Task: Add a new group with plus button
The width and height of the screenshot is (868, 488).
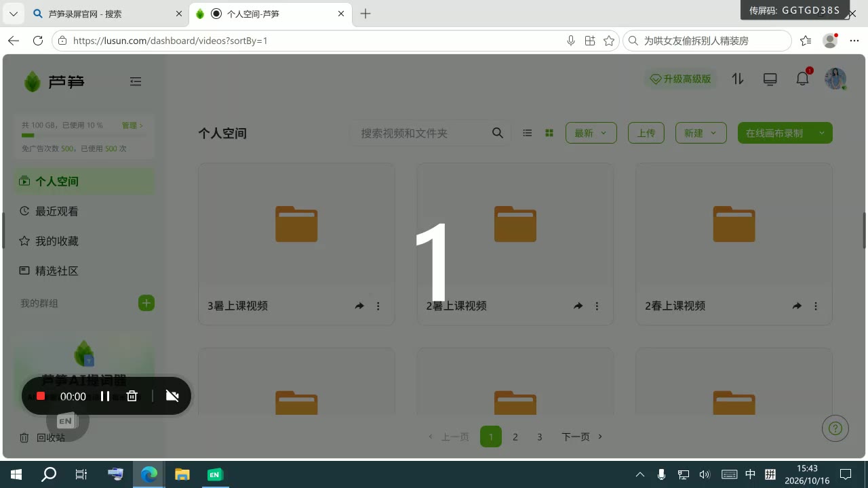Action: [146, 303]
